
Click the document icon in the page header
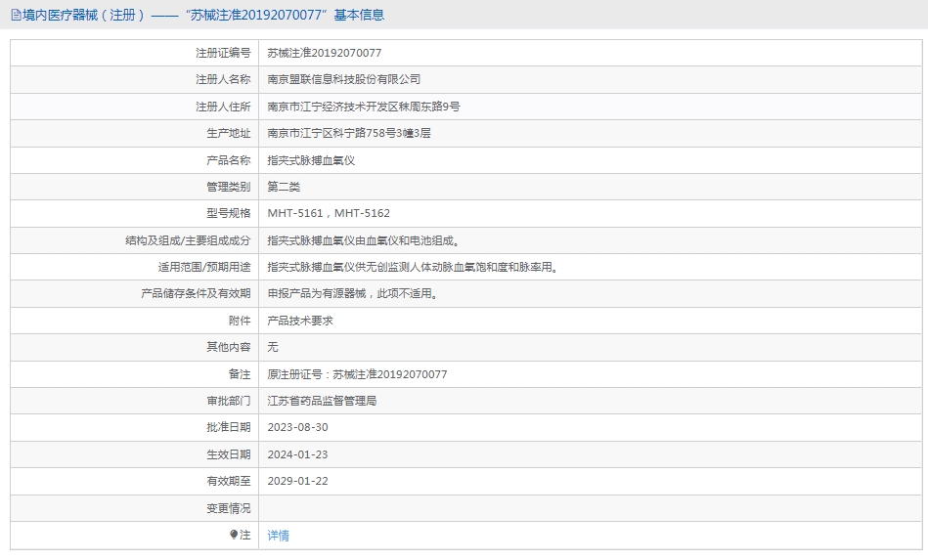(x=16, y=15)
